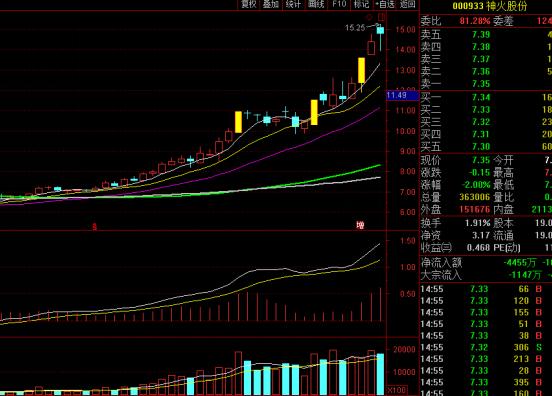The width and height of the screenshot is (552, 396).
Task: Click the 收益 0.468 earnings value
Action: click(x=478, y=248)
